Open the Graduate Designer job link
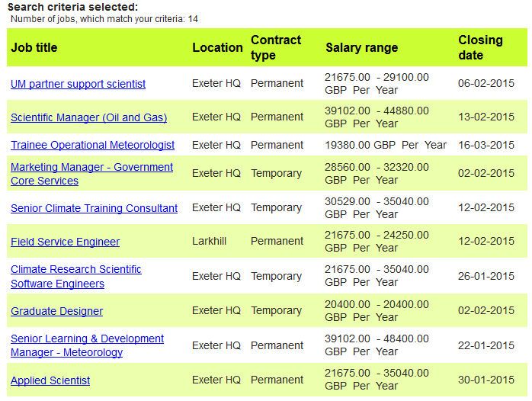Image resolution: width=532 pixels, height=401 pixels. click(x=56, y=311)
